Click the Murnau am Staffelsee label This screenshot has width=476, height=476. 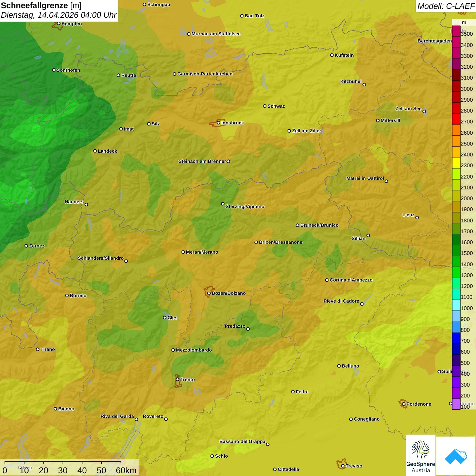tap(216, 34)
